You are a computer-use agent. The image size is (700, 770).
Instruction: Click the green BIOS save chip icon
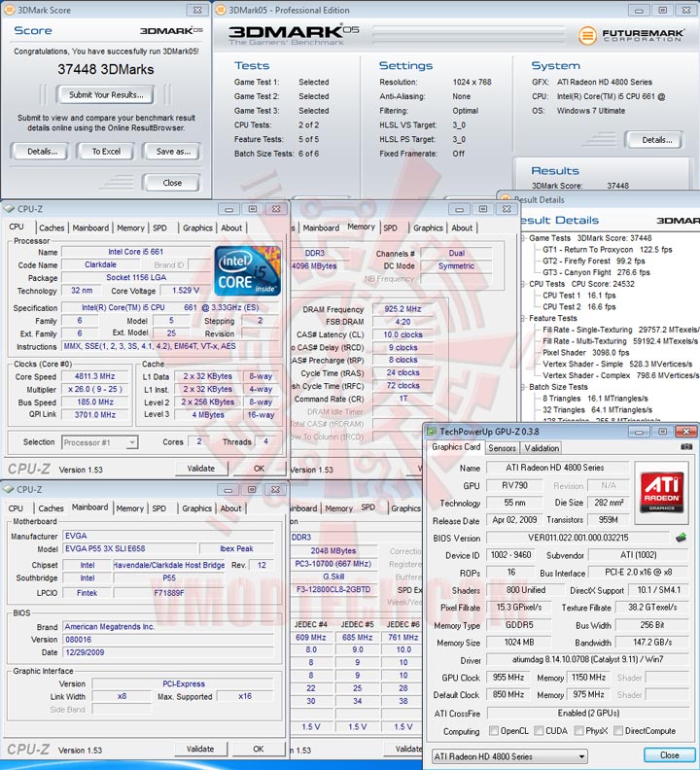tap(681, 538)
